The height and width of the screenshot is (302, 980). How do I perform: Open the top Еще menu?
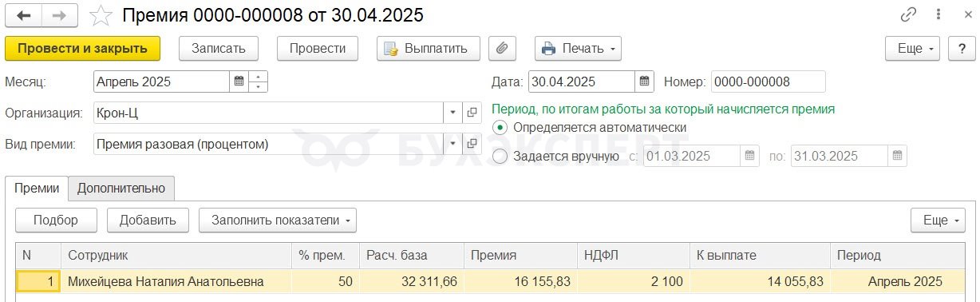point(913,48)
